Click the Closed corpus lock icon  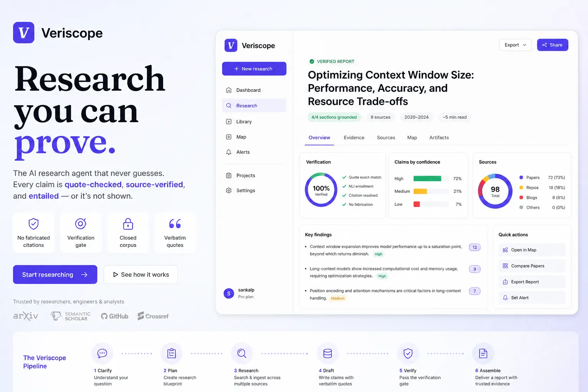128,224
